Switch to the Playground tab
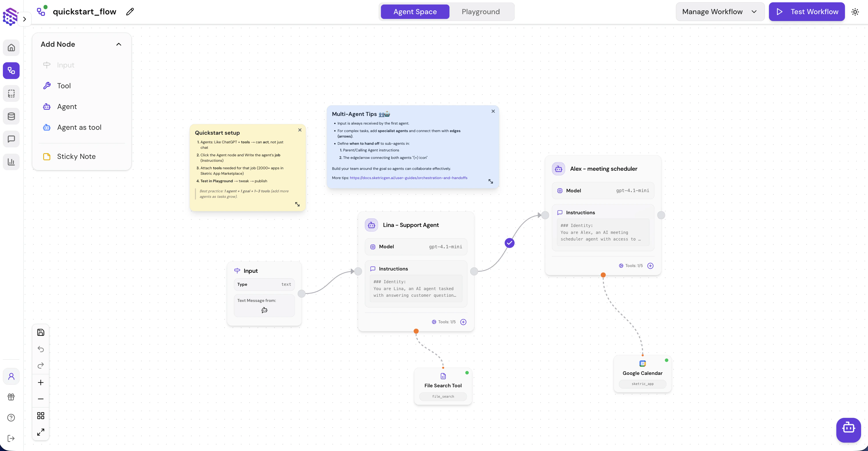 481,12
